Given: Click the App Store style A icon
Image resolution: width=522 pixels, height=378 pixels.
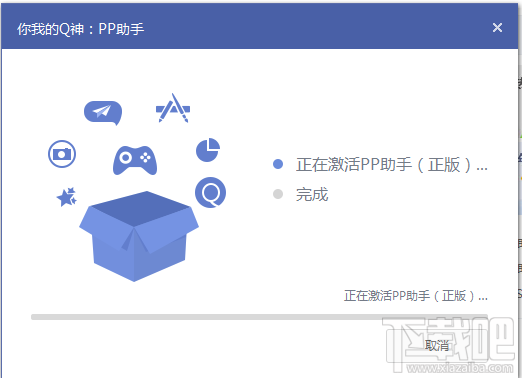Looking at the screenshot, I should click(x=173, y=108).
